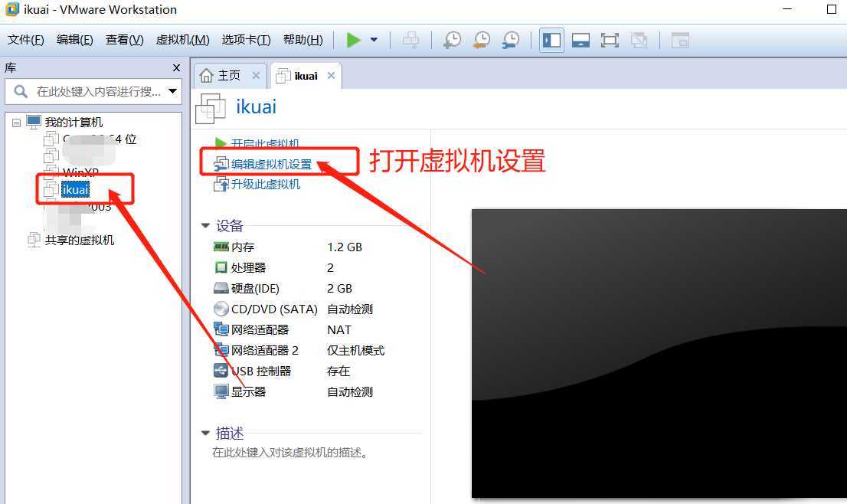
Task: Select the ikuai virtual machine in library
Action: coord(75,190)
